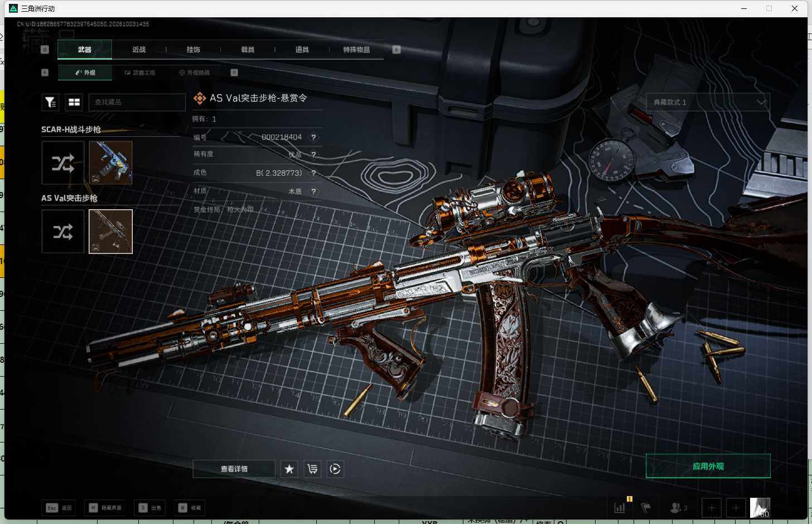Screen dimensions: 812x524
Task: Click the green 应用外观 button
Action: pyautogui.click(x=708, y=467)
